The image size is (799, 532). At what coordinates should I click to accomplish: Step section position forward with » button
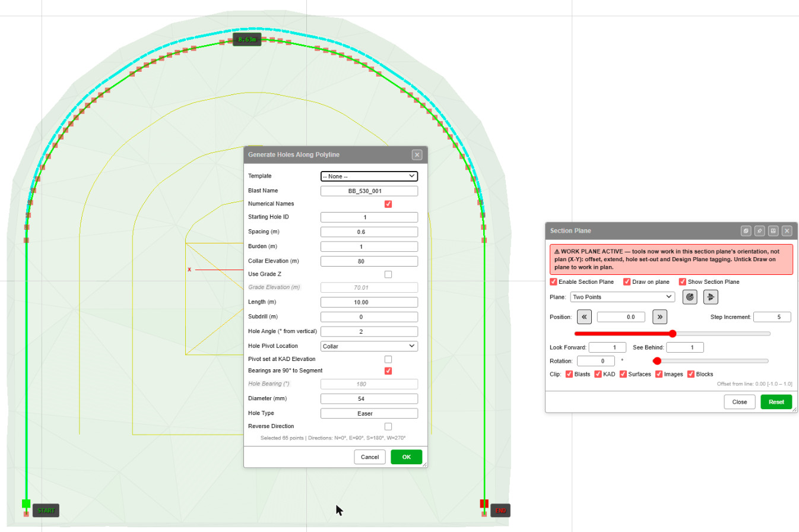660,317
